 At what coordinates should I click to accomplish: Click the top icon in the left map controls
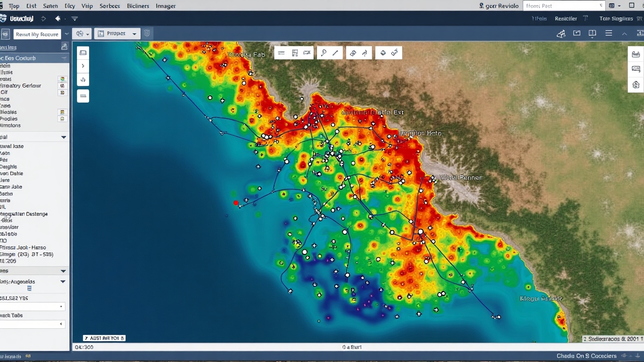tap(83, 53)
